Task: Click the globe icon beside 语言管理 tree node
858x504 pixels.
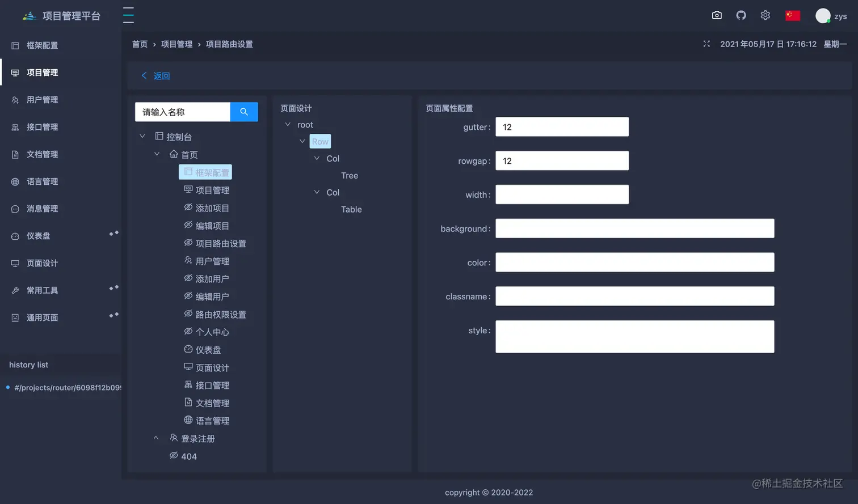Action: 188,420
